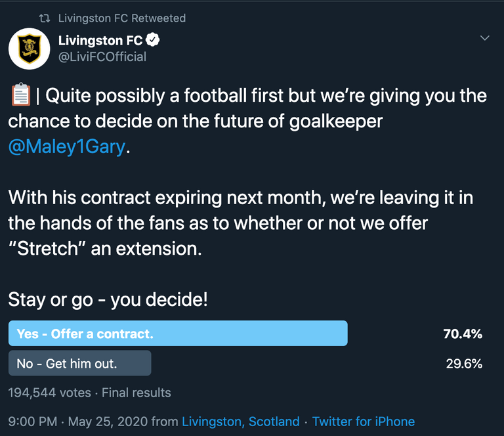Open the @Maley1Gary mention link
504x436 pixels.
click(66, 146)
